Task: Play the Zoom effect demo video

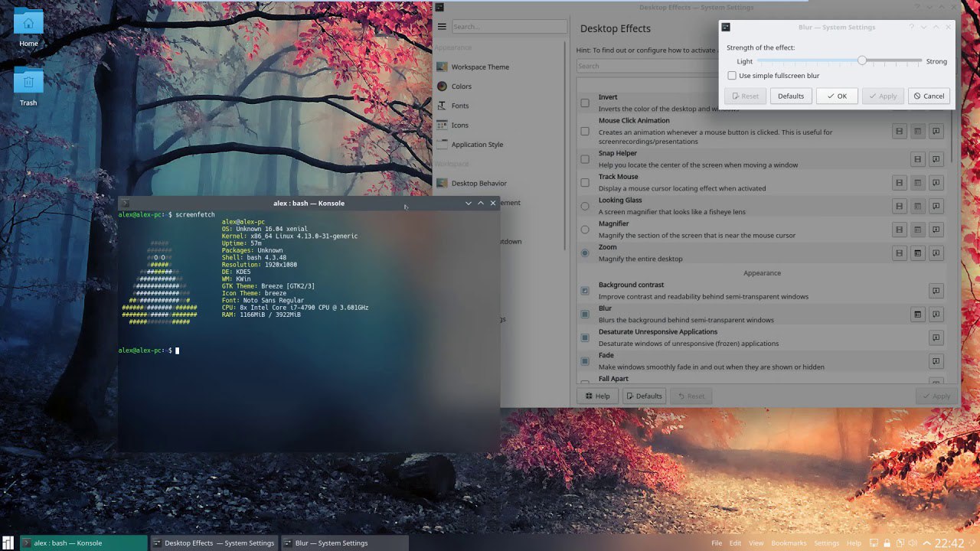Action: (x=899, y=253)
